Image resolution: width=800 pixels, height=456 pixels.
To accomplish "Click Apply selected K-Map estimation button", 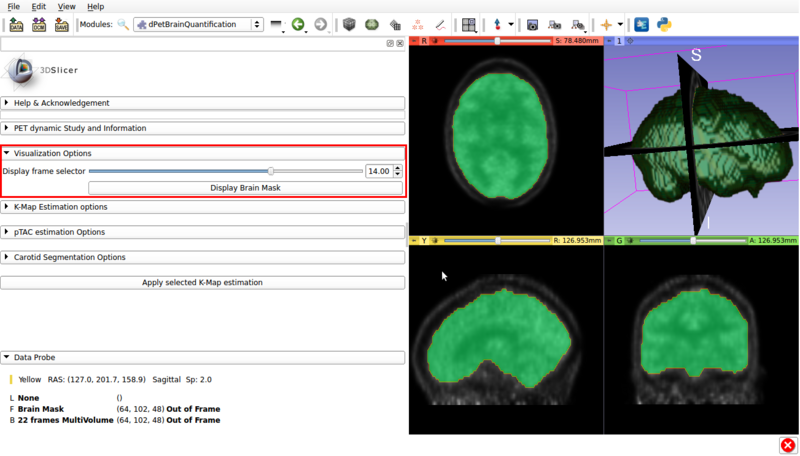I will pyautogui.click(x=202, y=283).
